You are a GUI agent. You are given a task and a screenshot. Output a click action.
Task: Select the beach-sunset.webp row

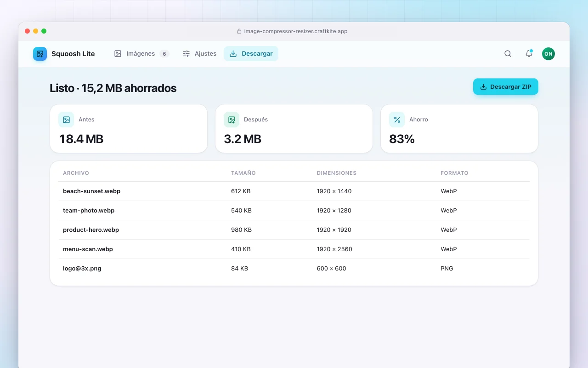[294, 191]
